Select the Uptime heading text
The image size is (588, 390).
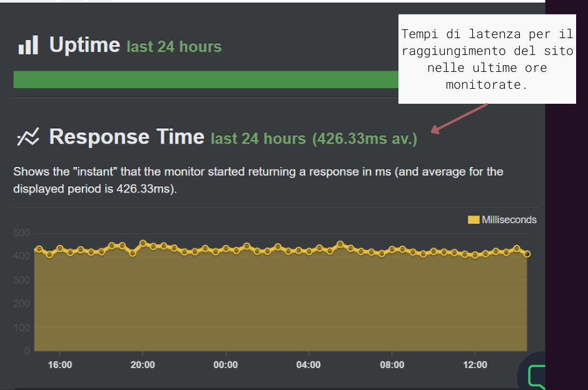[84, 45]
